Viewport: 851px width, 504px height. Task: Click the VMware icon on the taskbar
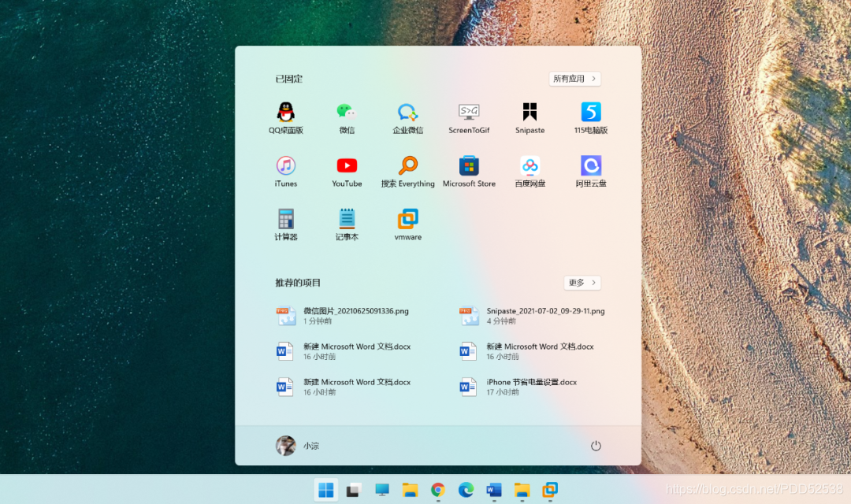point(550,490)
